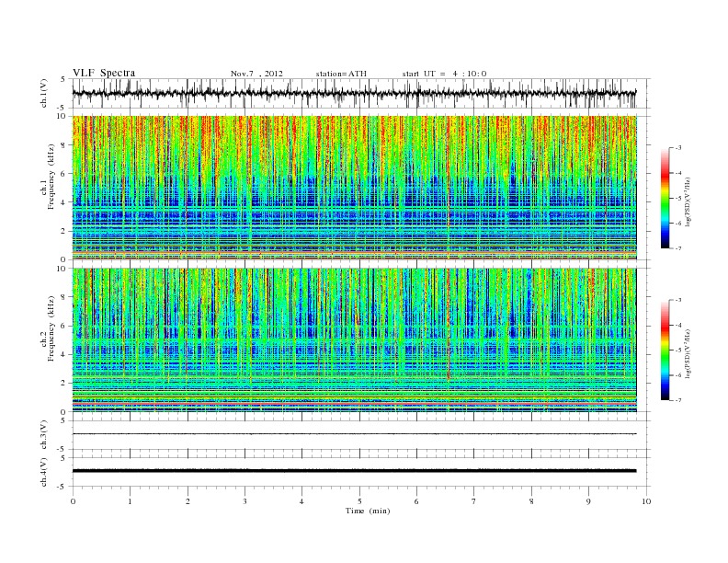Select the "start UT = 4 :10: 0" text
Screen dimensions: 728x563
pos(444,74)
